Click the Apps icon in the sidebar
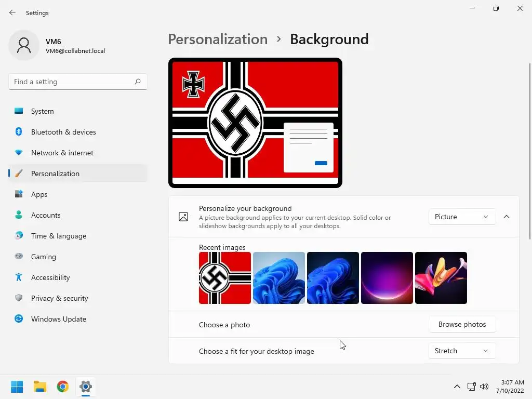Screen dimensions: 532x399 [19, 194]
